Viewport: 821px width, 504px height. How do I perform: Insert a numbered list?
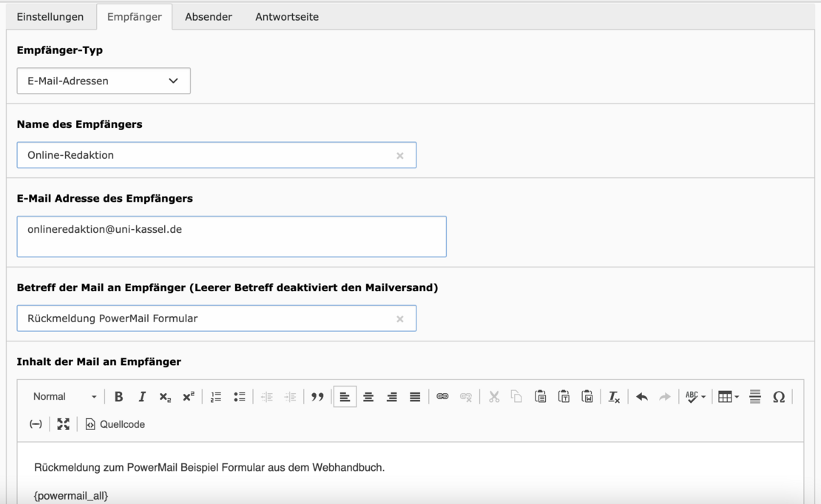coord(216,397)
